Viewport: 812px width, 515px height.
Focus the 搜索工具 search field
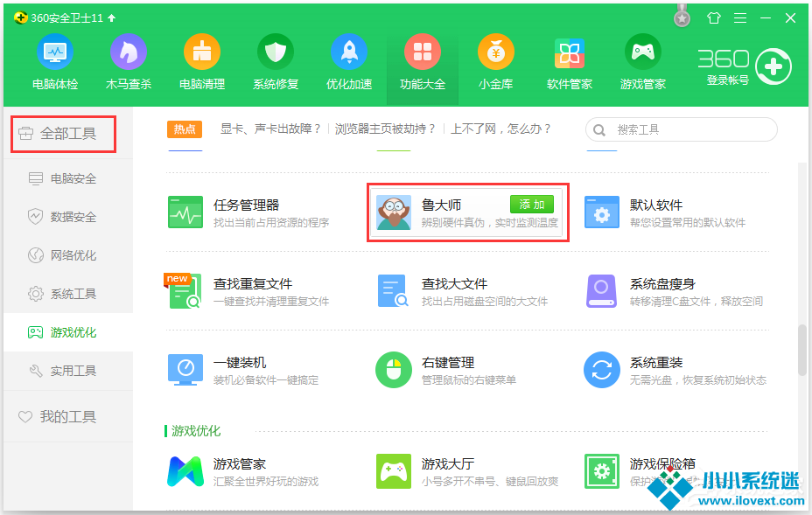point(681,129)
